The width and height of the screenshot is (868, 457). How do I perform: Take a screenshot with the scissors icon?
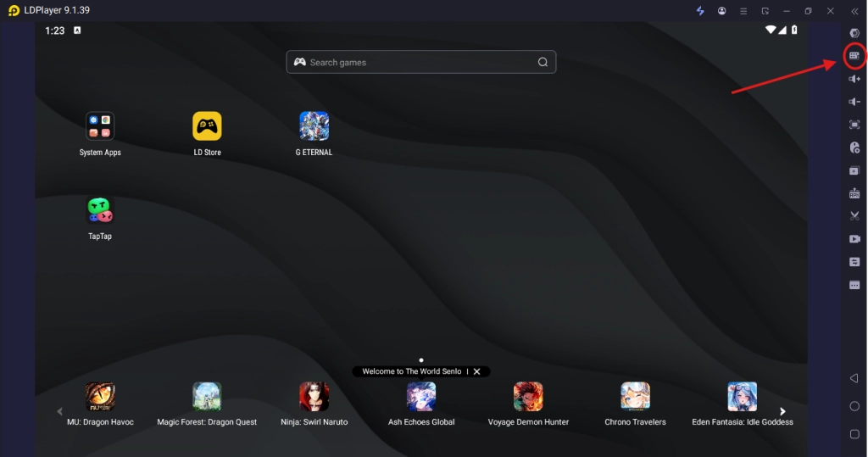click(854, 216)
